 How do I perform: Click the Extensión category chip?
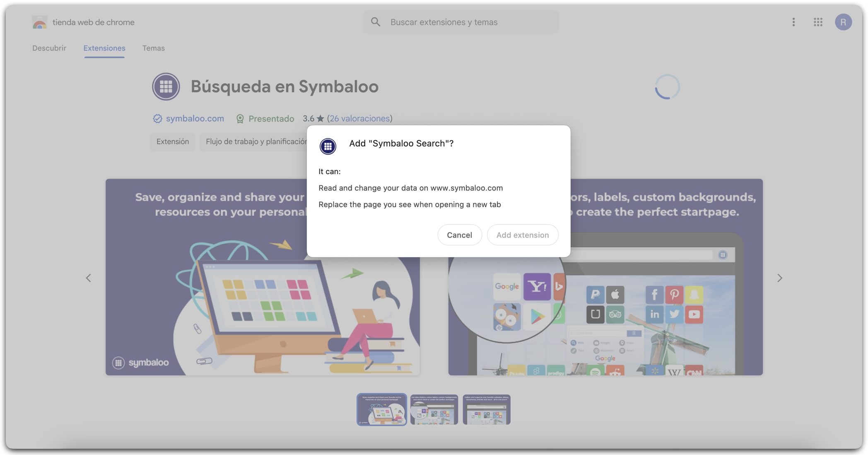[173, 142]
